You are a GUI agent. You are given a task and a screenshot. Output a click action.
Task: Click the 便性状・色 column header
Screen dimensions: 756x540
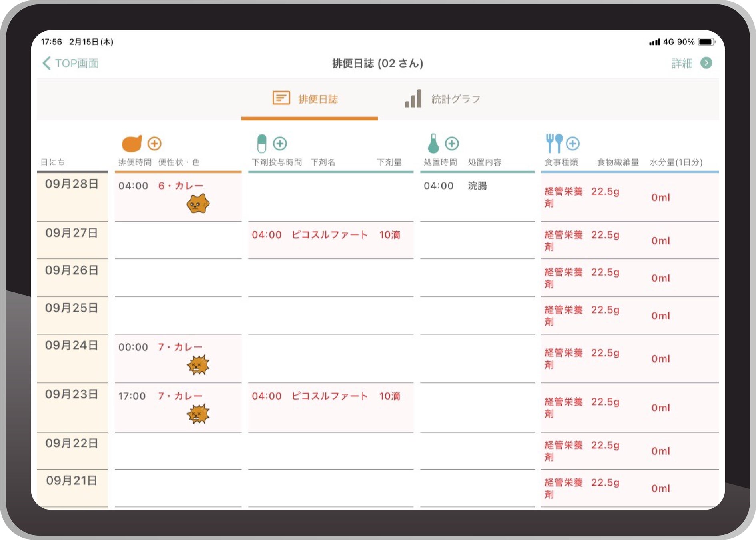[179, 162]
